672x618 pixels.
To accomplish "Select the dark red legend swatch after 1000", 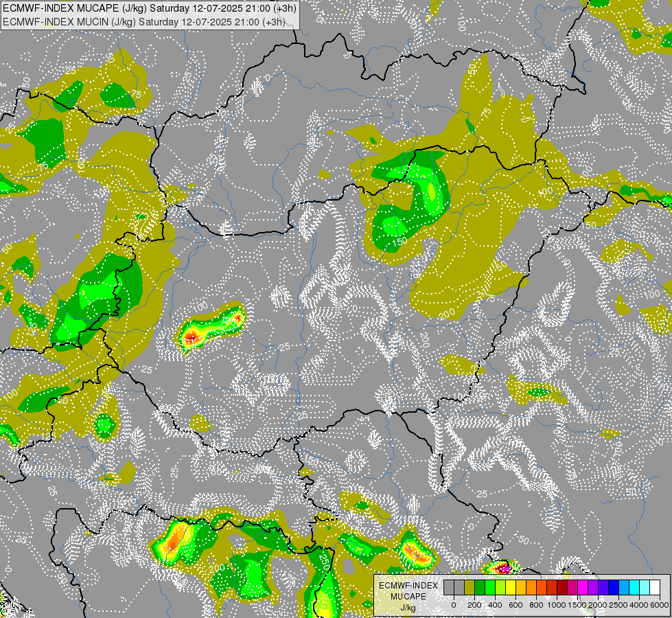I will tap(563, 588).
